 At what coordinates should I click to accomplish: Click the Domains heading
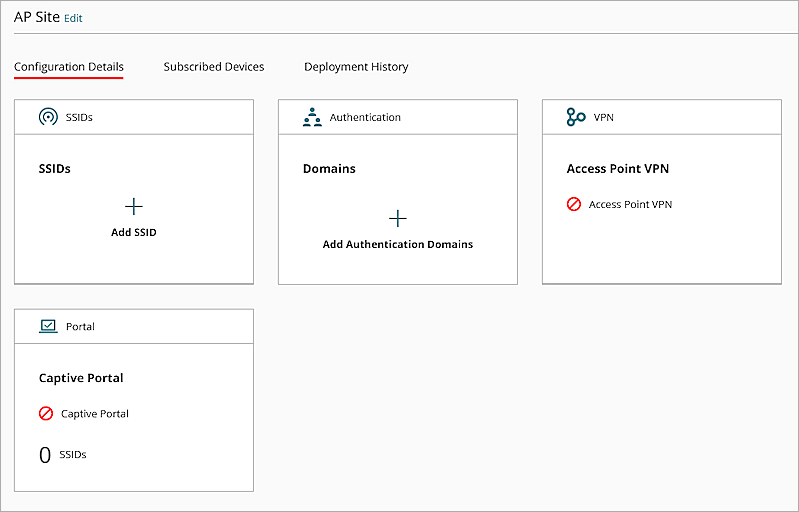pyautogui.click(x=329, y=169)
